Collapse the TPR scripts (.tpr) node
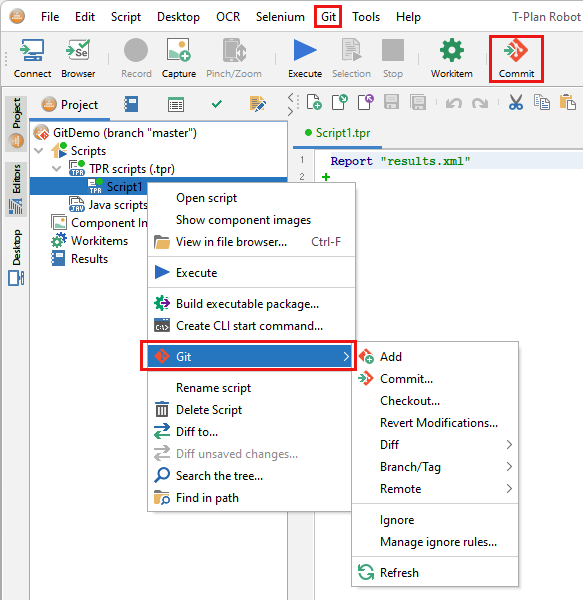 tap(56, 168)
